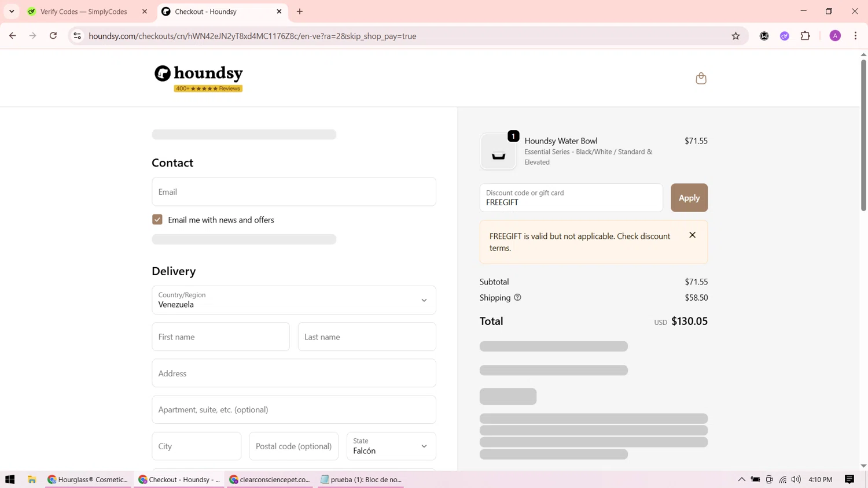Click the Apartment, suite field
The width and height of the screenshot is (868, 488).
294,409
